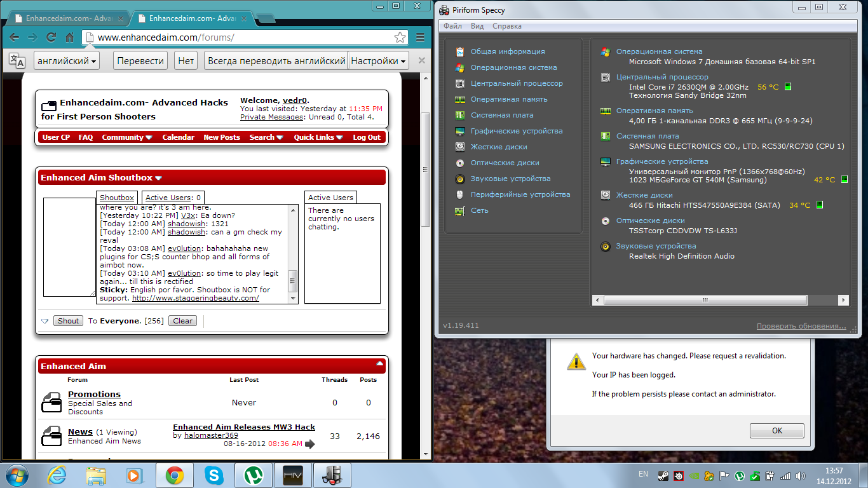Close the Chrome translate bar
This screenshot has width=868, height=488.
click(x=421, y=61)
